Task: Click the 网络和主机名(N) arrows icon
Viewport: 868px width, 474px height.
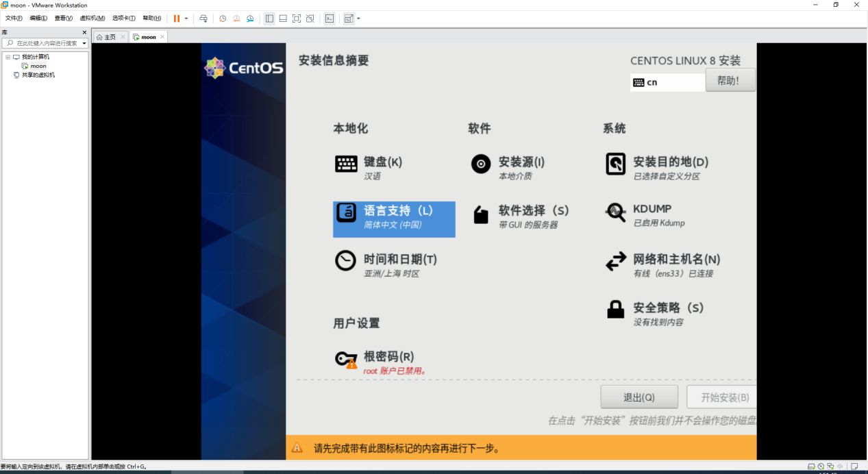Action: 616,261
